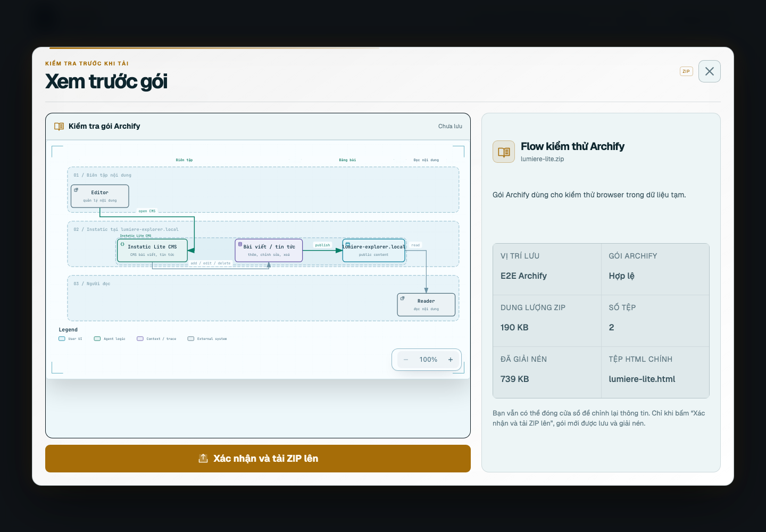
Task: Select the Instatic Lite CMS node
Action: point(152,250)
